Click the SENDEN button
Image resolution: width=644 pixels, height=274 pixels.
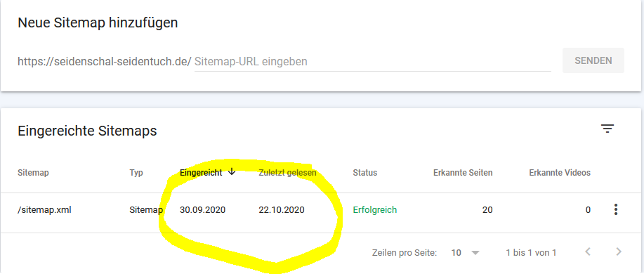pos(593,61)
